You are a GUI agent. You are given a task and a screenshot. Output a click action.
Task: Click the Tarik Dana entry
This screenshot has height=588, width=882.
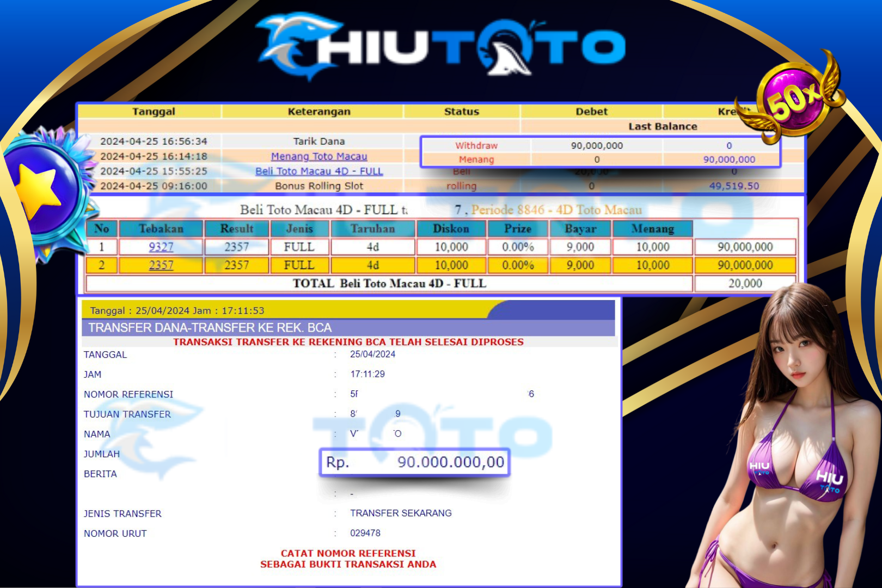pyautogui.click(x=319, y=142)
